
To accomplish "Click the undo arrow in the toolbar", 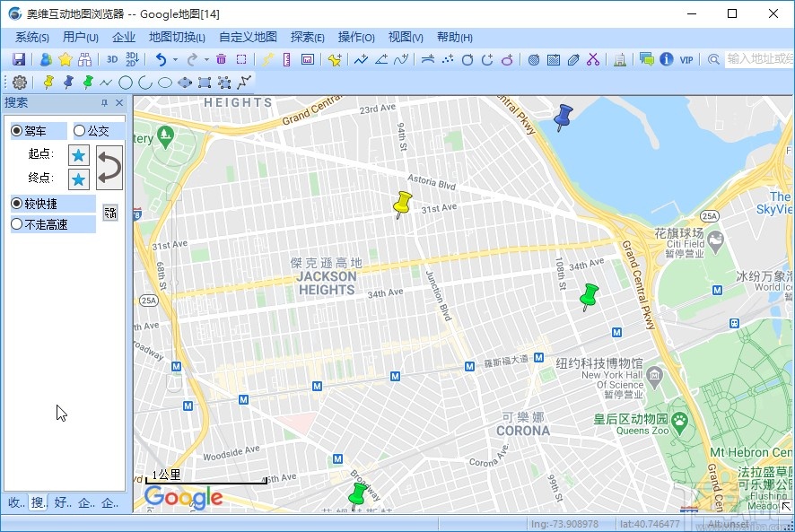I will (x=162, y=58).
